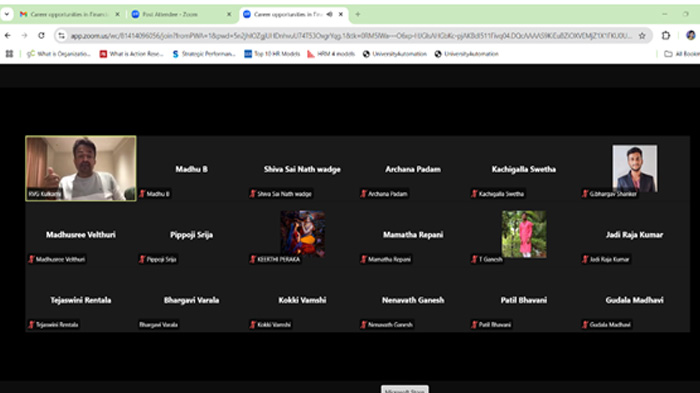Click the Zoom URL address bar
The height and width of the screenshot is (393, 700).
click(x=351, y=36)
